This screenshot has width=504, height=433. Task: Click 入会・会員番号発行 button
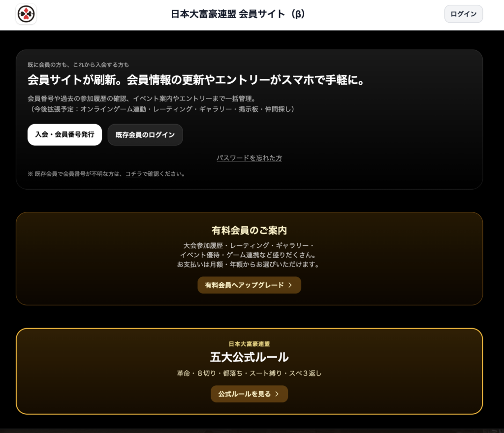pos(64,134)
